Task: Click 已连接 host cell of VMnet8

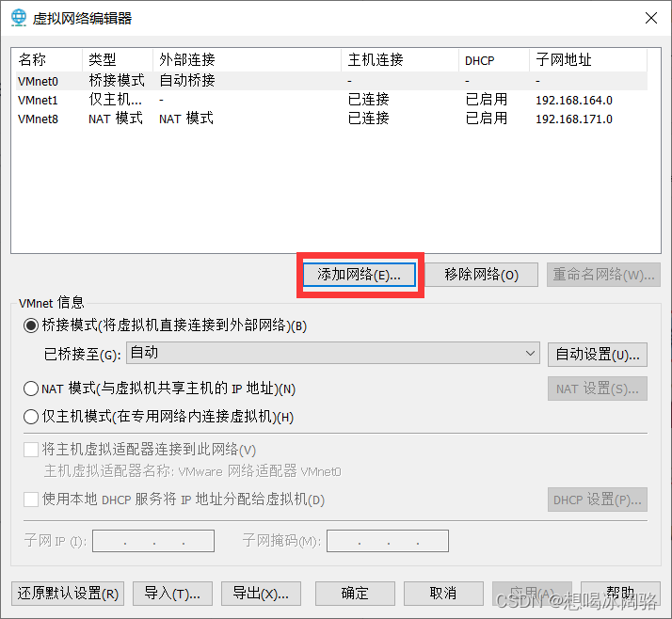Action: click(369, 119)
